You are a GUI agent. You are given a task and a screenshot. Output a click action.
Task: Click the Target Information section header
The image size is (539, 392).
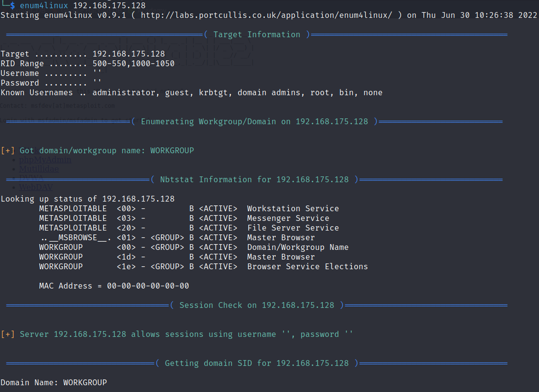pyautogui.click(x=257, y=35)
